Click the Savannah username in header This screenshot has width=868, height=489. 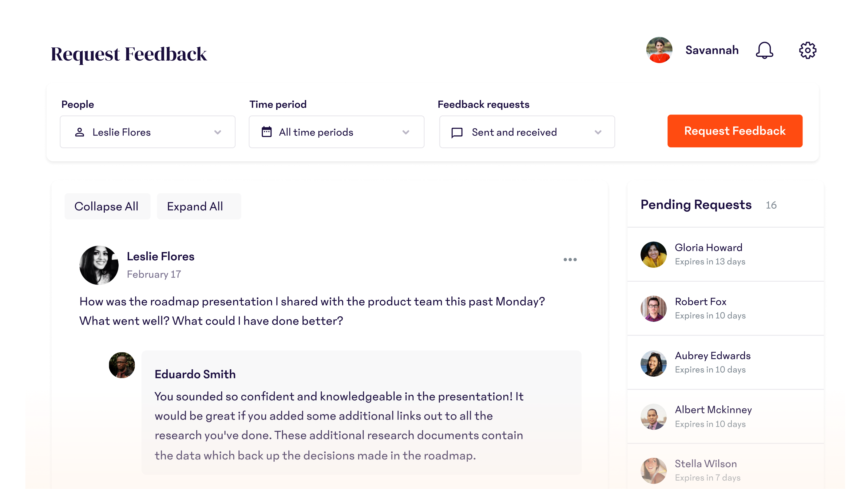point(712,50)
